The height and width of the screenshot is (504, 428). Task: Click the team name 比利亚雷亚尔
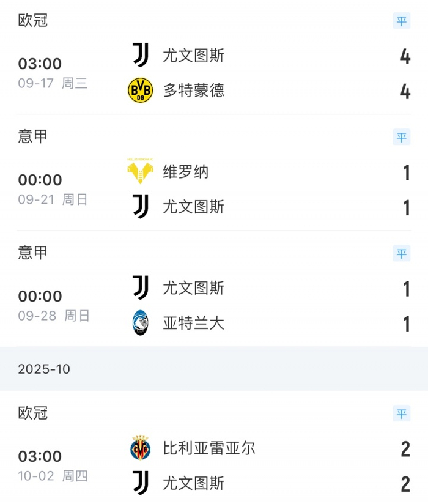[x=211, y=448]
